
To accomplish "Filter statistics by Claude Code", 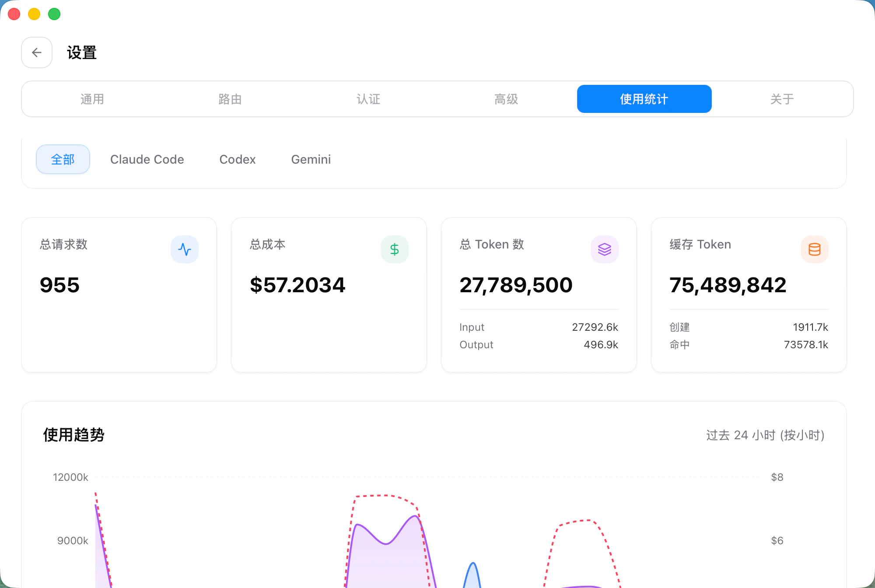I will [x=147, y=159].
